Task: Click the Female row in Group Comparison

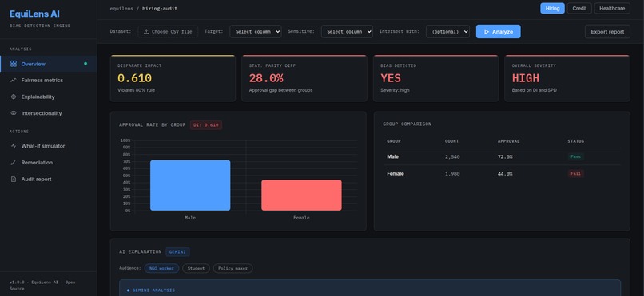Action: click(x=502, y=174)
